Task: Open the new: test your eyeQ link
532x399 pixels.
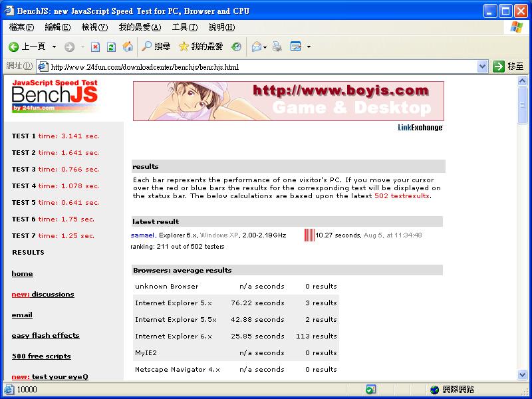Action: click(x=50, y=376)
